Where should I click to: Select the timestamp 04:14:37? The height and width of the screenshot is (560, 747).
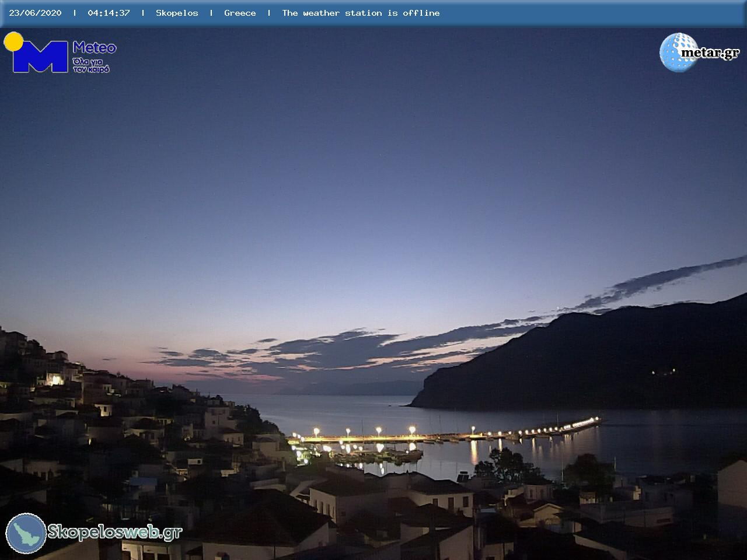109,13
